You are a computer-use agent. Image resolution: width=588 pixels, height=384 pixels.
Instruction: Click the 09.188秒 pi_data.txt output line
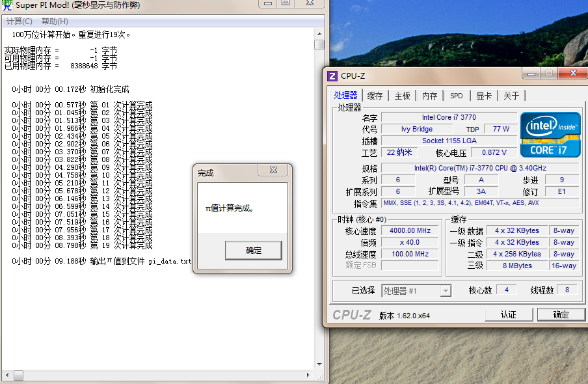pyautogui.click(x=101, y=261)
